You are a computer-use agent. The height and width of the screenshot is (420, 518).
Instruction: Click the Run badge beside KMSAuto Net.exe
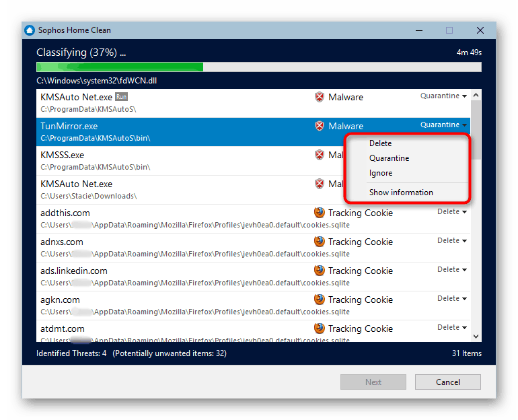(121, 97)
